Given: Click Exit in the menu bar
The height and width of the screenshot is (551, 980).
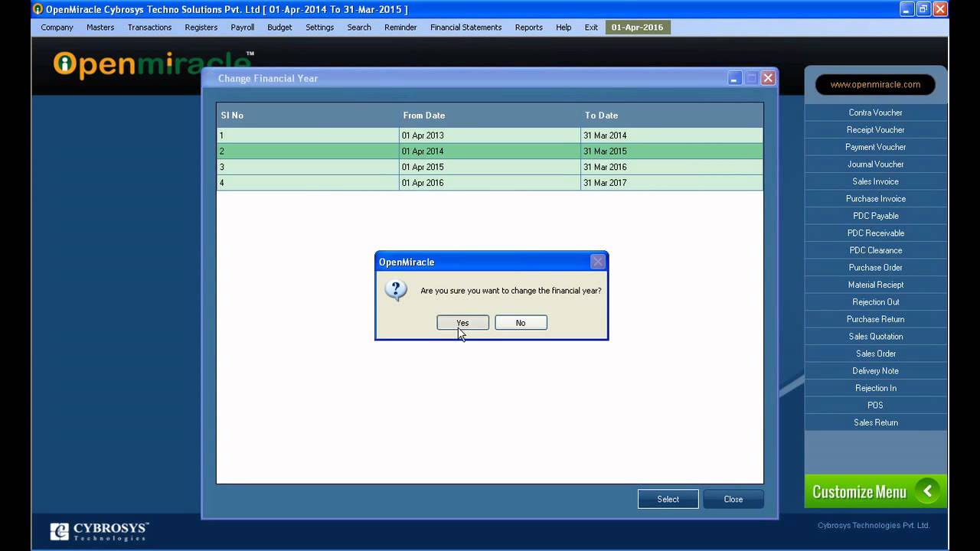Looking at the screenshot, I should click(591, 28).
